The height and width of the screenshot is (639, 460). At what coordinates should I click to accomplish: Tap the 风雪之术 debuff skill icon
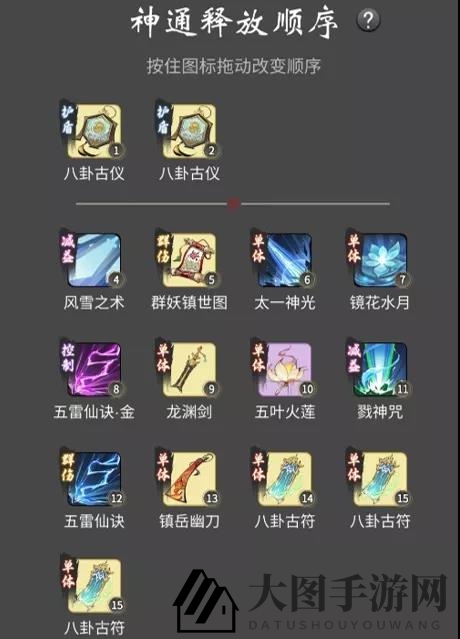[94, 260]
